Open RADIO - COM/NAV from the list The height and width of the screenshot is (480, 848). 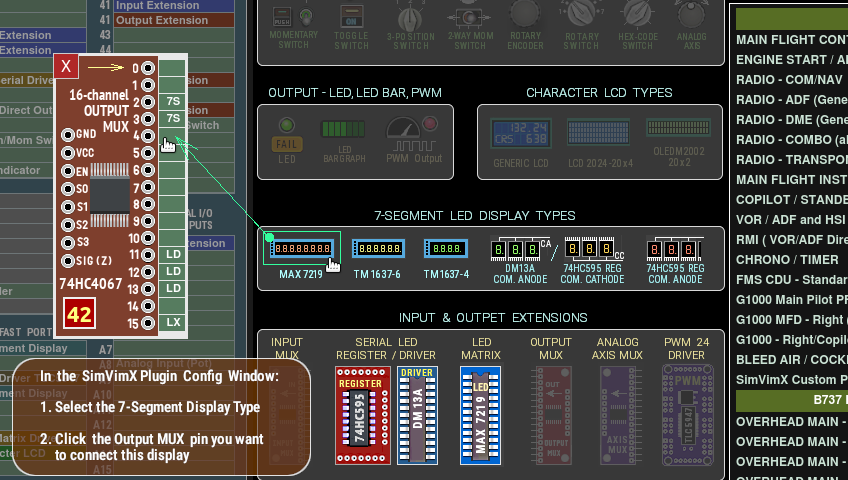point(789,79)
